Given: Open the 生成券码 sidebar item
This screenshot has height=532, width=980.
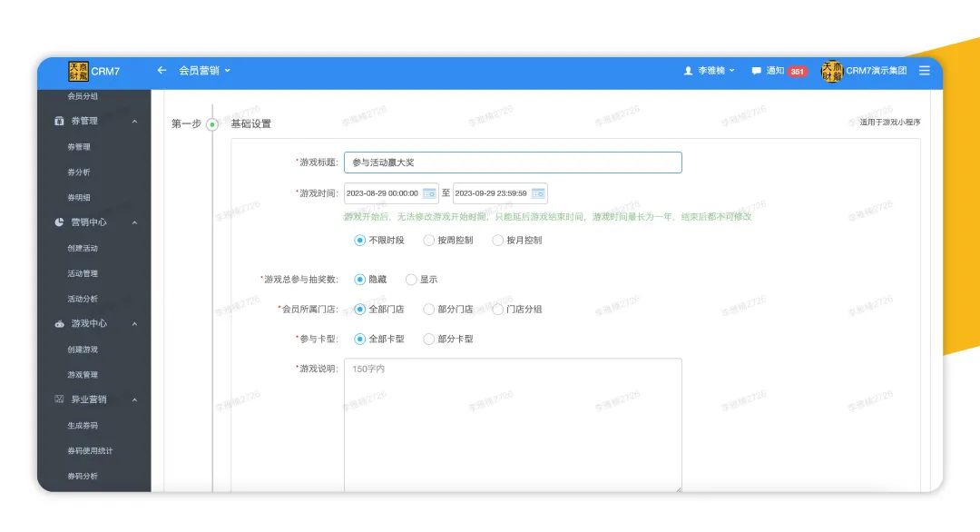Looking at the screenshot, I should [x=83, y=425].
